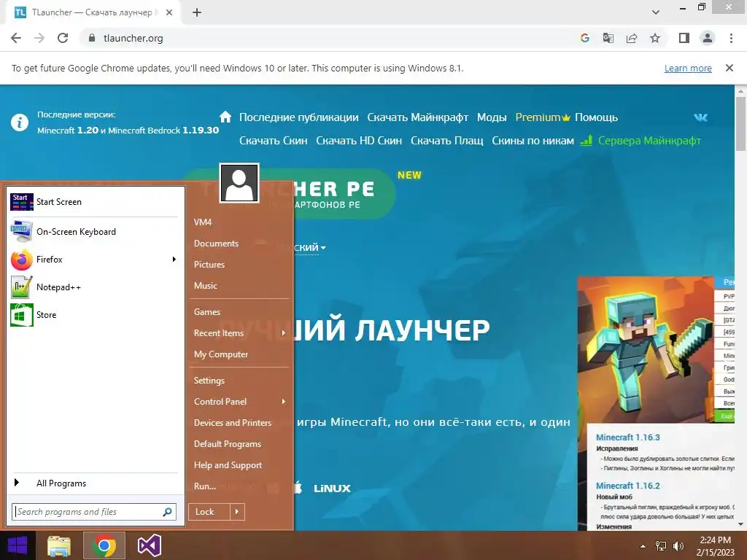This screenshot has height=560, width=747.
Task: Open a new tab
Action: click(x=197, y=13)
